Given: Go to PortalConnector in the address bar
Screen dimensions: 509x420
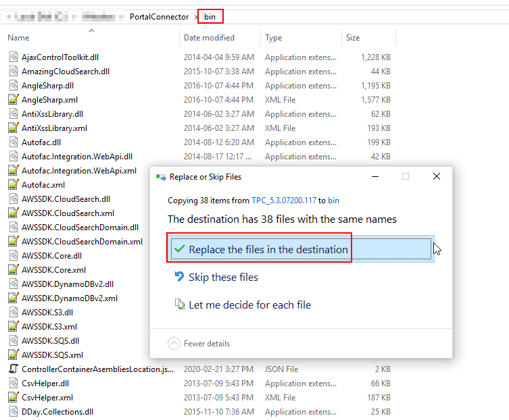Looking at the screenshot, I should click(x=159, y=17).
